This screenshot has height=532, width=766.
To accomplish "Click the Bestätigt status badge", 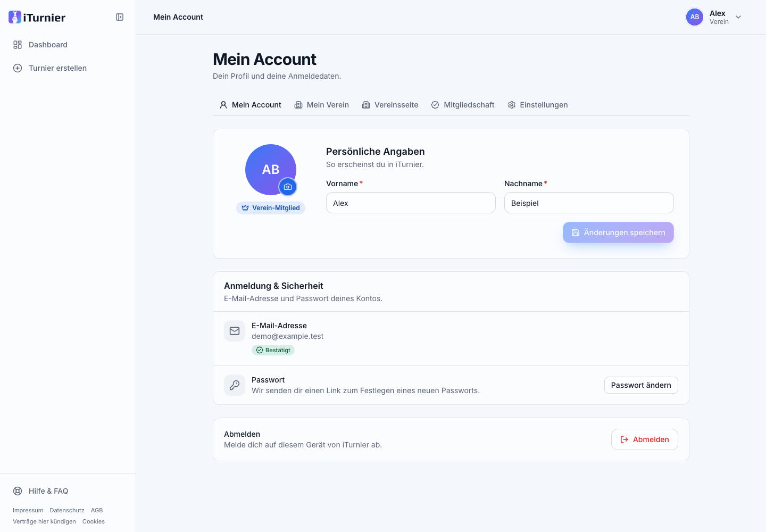I will [273, 350].
